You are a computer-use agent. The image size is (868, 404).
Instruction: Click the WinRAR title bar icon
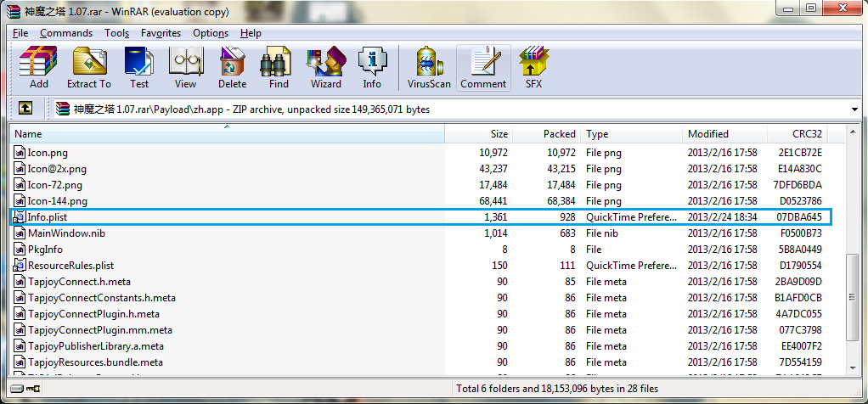click(x=14, y=12)
